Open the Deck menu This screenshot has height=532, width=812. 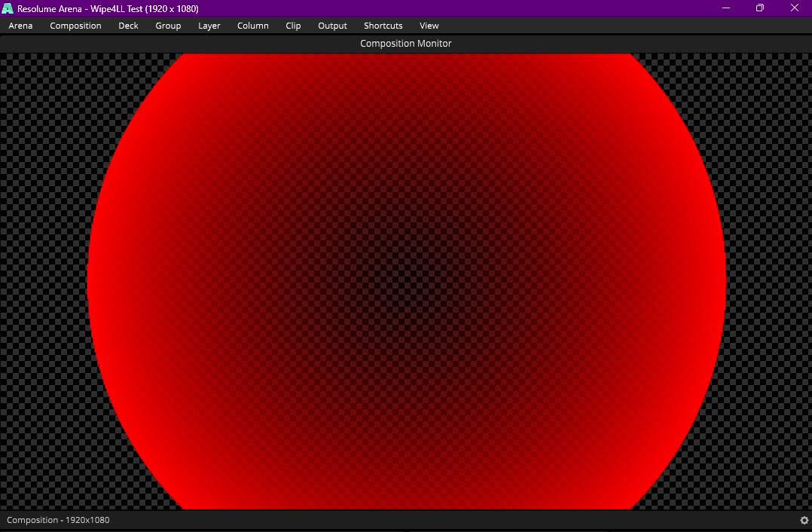tap(128, 26)
